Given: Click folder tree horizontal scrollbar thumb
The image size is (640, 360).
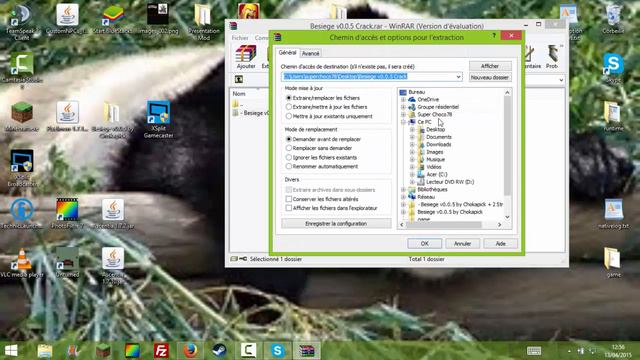Looking at the screenshot, I should click(443, 225).
